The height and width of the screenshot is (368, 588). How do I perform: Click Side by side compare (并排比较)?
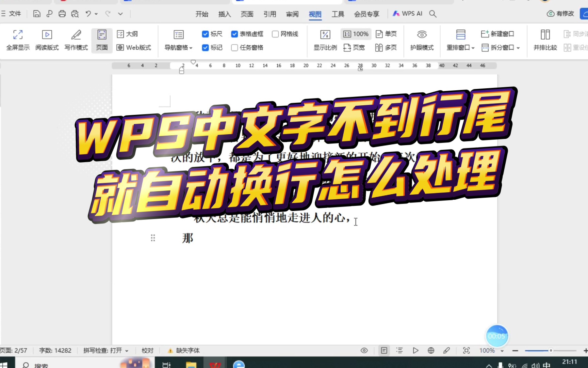[545, 40]
